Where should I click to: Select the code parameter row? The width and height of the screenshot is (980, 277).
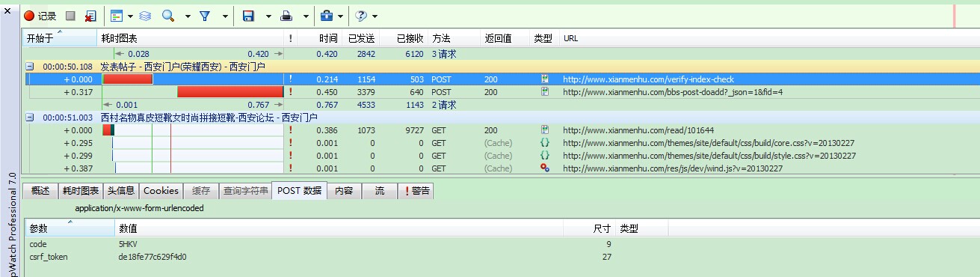click(x=501, y=244)
